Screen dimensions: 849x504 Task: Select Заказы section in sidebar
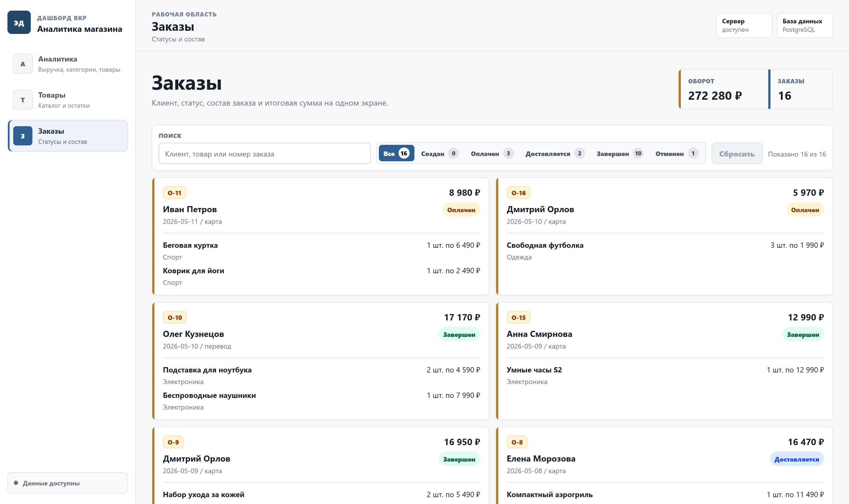coord(68,136)
